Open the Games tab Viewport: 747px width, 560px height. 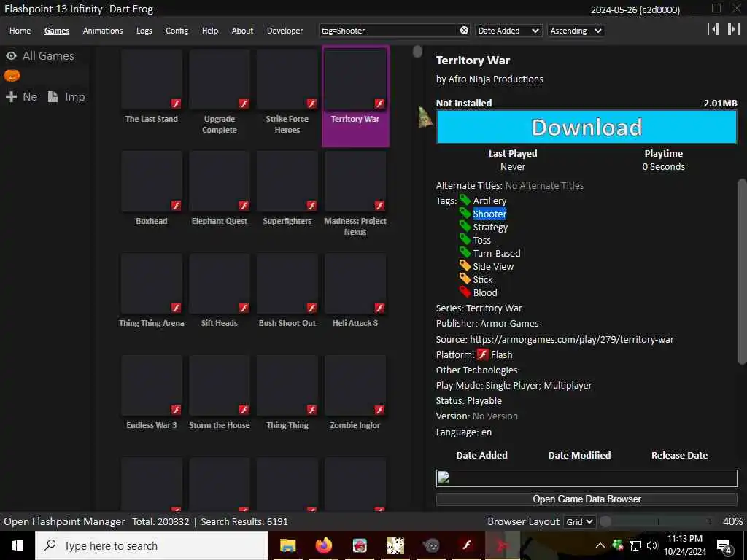(57, 31)
